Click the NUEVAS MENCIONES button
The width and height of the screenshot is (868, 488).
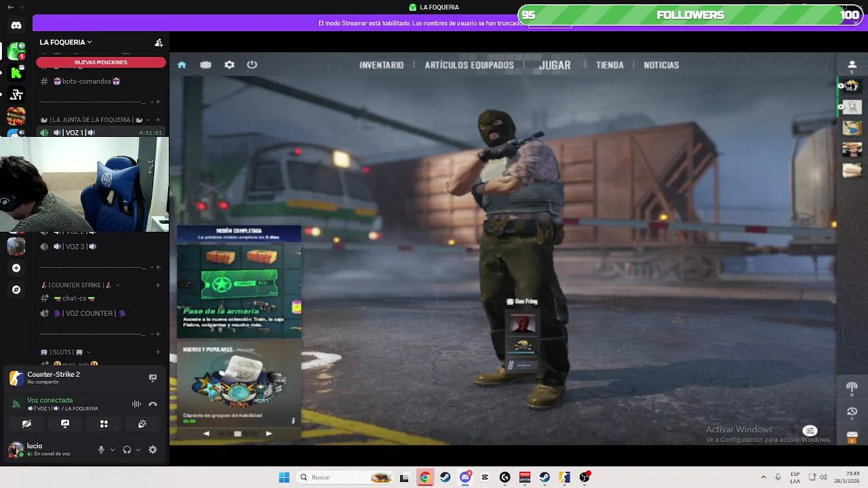point(101,62)
